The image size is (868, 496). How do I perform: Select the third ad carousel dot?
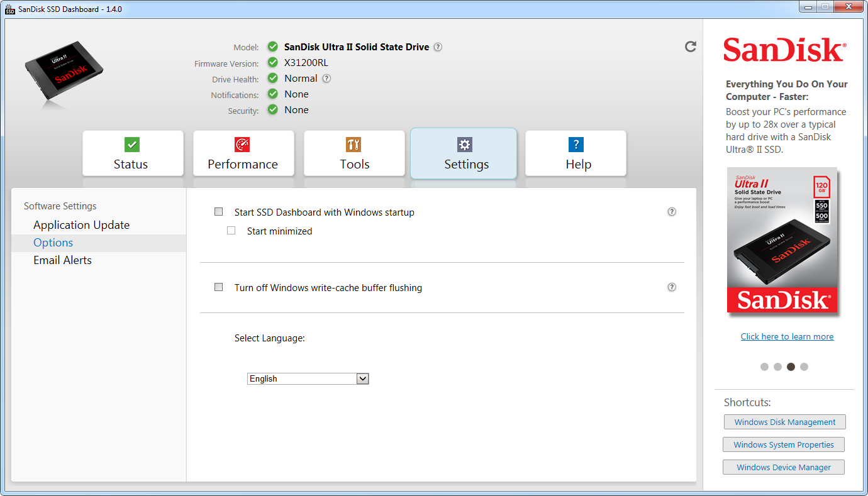point(791,366)
